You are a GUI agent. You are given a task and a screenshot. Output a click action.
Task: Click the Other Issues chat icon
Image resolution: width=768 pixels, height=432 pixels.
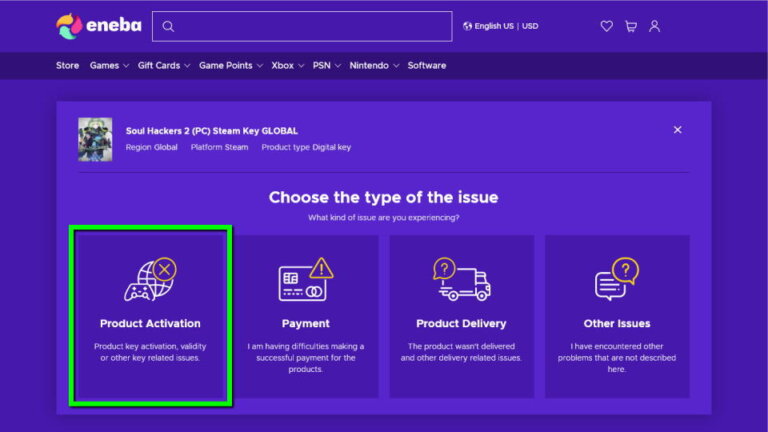click(616, 279)
